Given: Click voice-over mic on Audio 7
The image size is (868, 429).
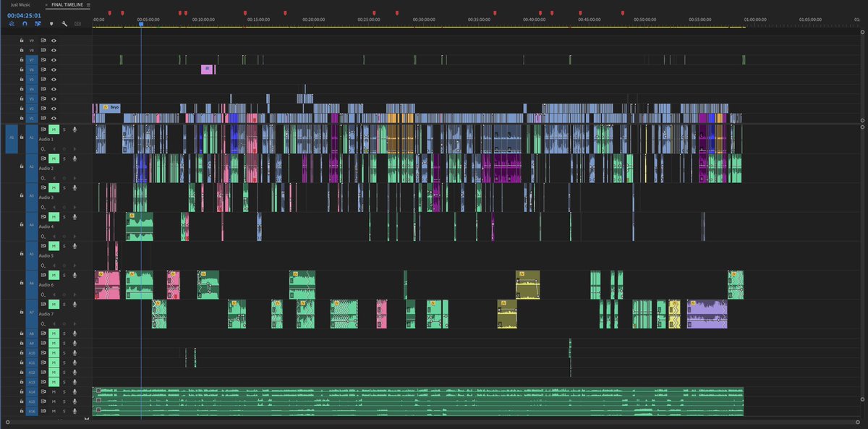Looking at the screenshot, I should (74, 304).
